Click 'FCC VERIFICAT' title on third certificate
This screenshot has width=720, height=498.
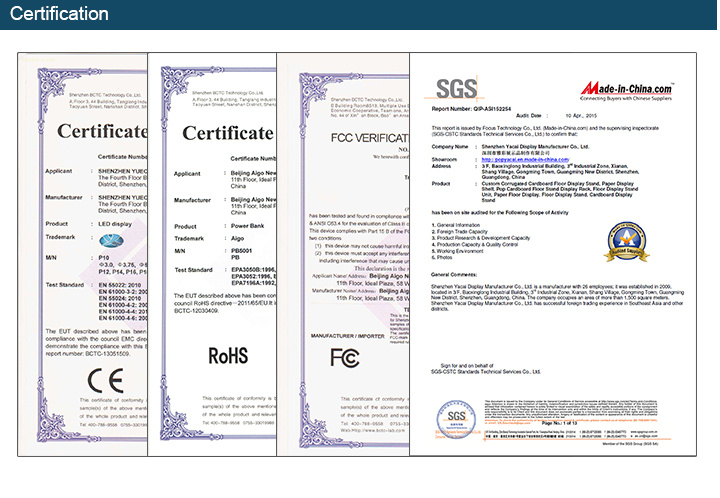tap(370, 138)
